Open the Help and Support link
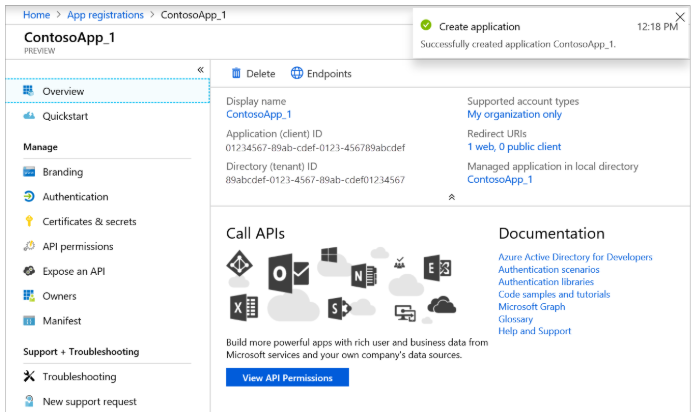Viewport: 694px width, 412px height. coord(535,331)
